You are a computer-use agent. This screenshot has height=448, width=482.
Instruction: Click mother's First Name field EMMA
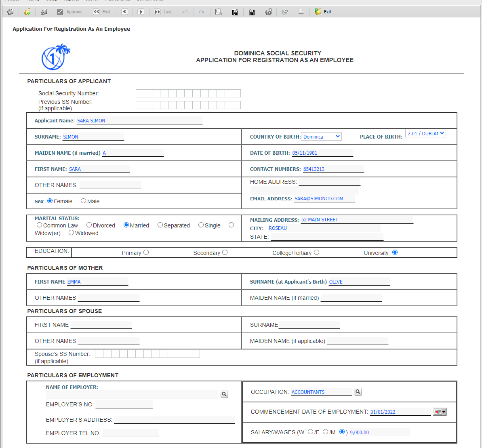tap(97, 282)
